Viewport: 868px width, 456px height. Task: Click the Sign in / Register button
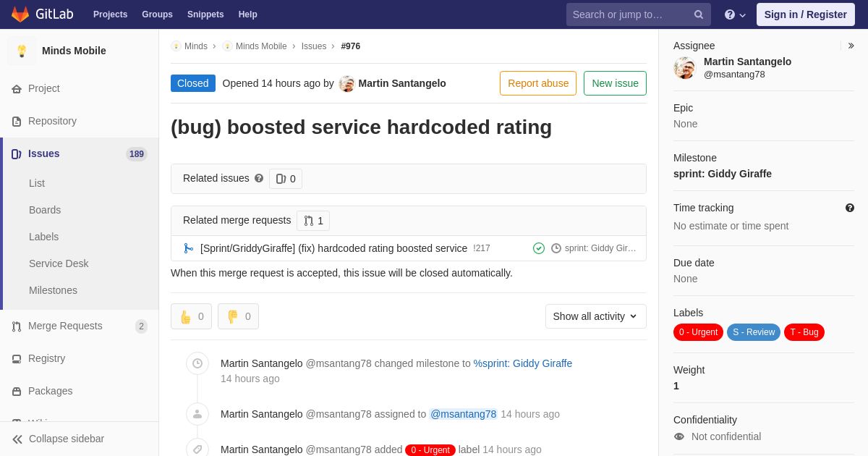805,14
